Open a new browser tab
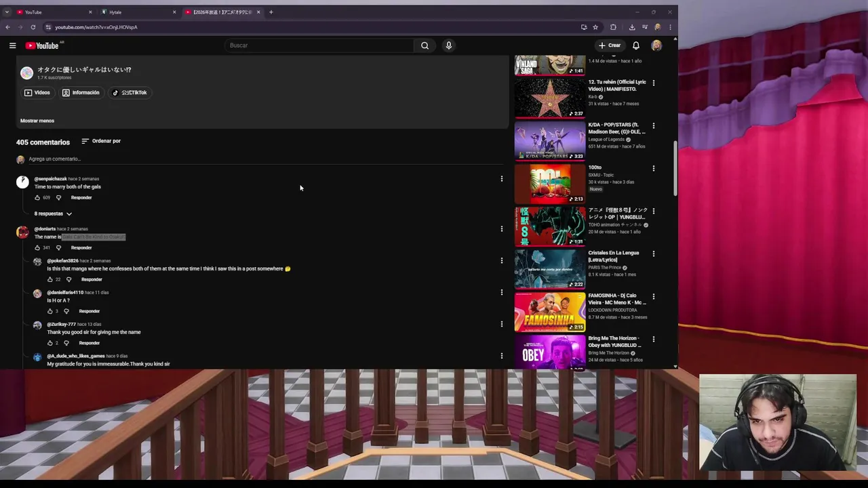This screenshot has width=868, height=488. (271, 12)
